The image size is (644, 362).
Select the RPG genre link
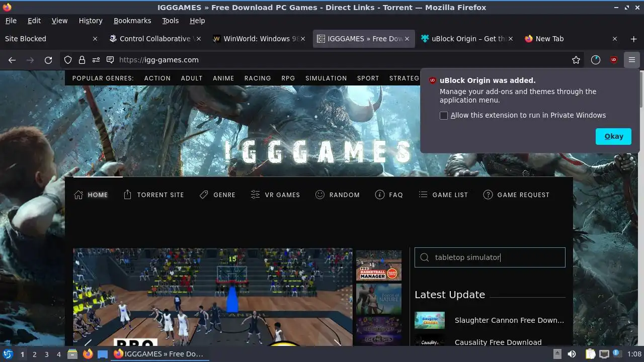coord(288,78)
